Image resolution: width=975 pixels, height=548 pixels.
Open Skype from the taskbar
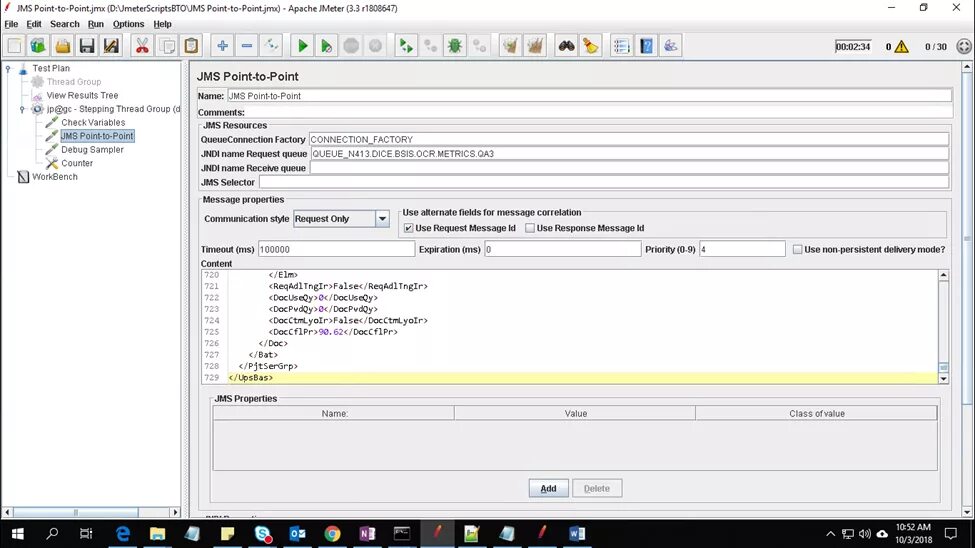tap(262, 534)
